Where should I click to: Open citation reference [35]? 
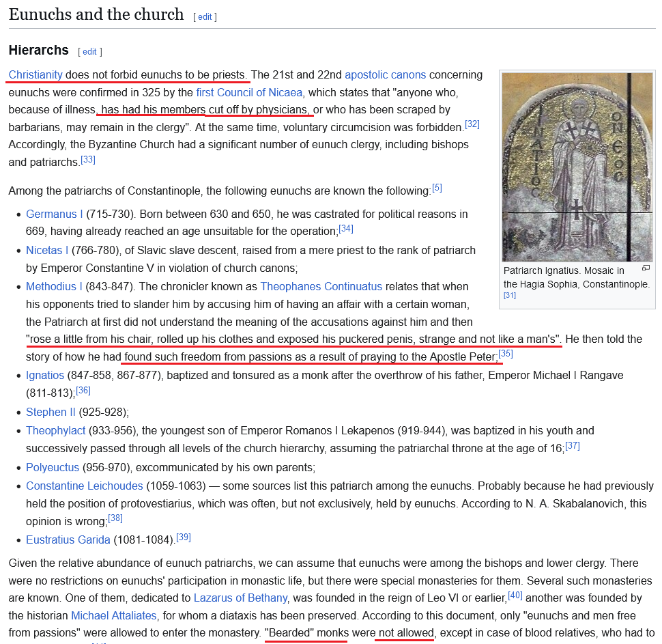pyautogui.click(x=505, y=354)
